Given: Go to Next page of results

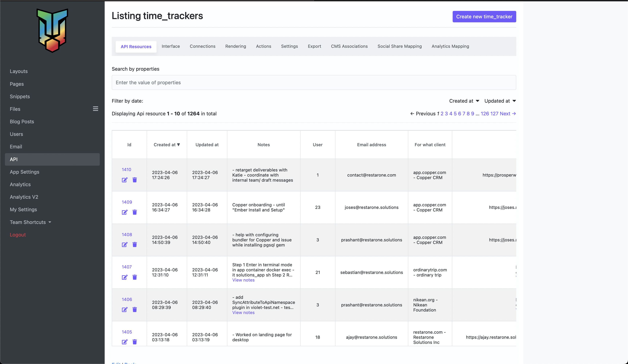Looking at the screenshot, I should (x=507, y=114).
